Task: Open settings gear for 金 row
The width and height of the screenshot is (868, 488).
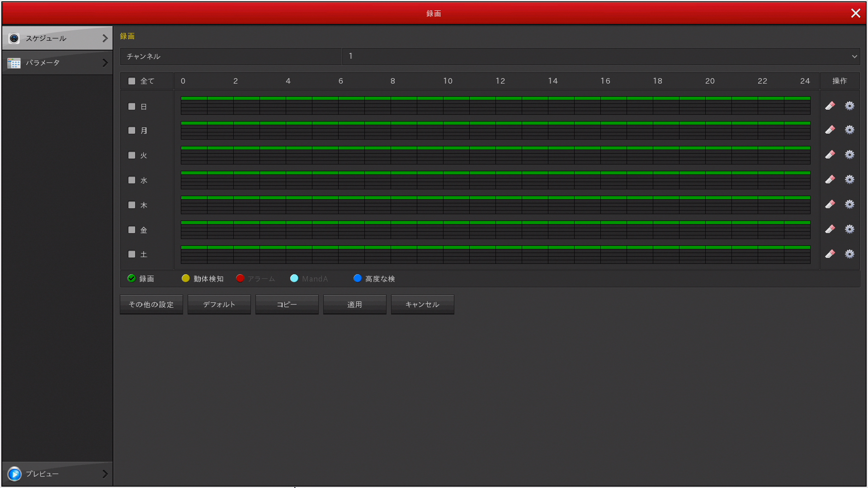Action: pyautogui.click(x=850, y=230)
